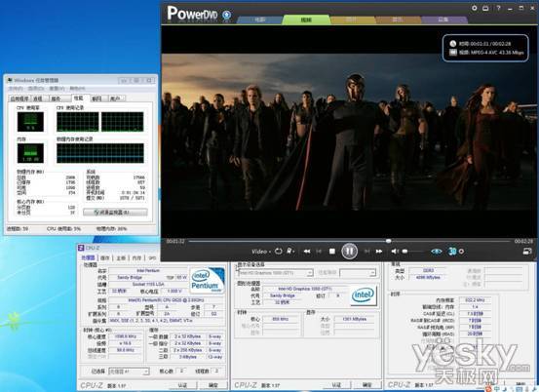Toggle 3D playback icon in PowerDVD
Image resolution: width=539 pixels, height=392 pixels.
point(452,252)
